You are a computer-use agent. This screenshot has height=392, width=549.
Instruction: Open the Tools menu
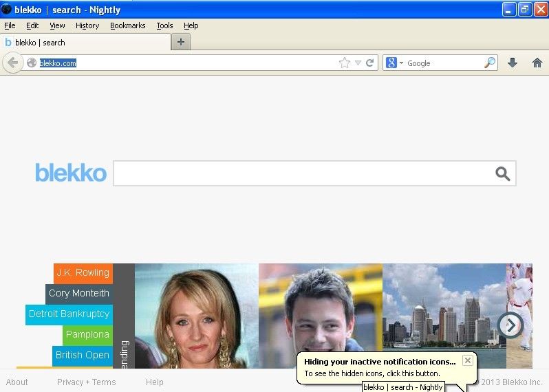pyautogui.click(x=164, y=25)
